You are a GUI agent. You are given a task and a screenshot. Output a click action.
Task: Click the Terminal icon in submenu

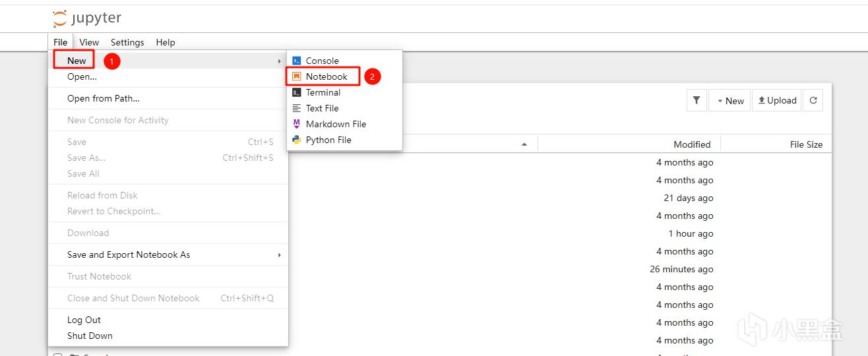pyautogui.click(x=297, y=92)
